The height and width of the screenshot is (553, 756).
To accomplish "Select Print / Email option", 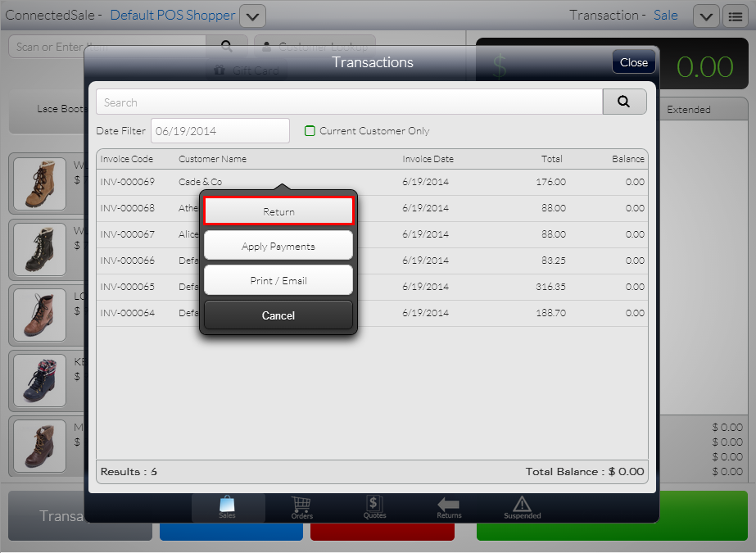I will click(278, 281).
